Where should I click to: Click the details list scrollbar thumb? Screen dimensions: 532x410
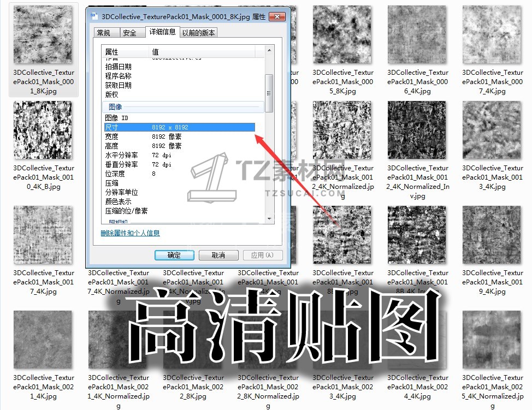pos(269,93)
